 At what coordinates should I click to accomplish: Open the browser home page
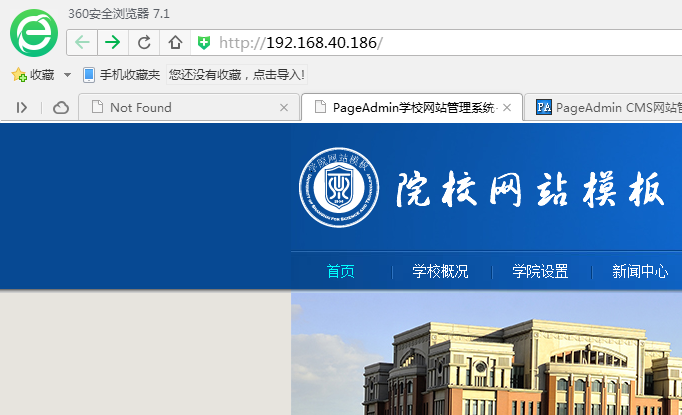(175, 42)
